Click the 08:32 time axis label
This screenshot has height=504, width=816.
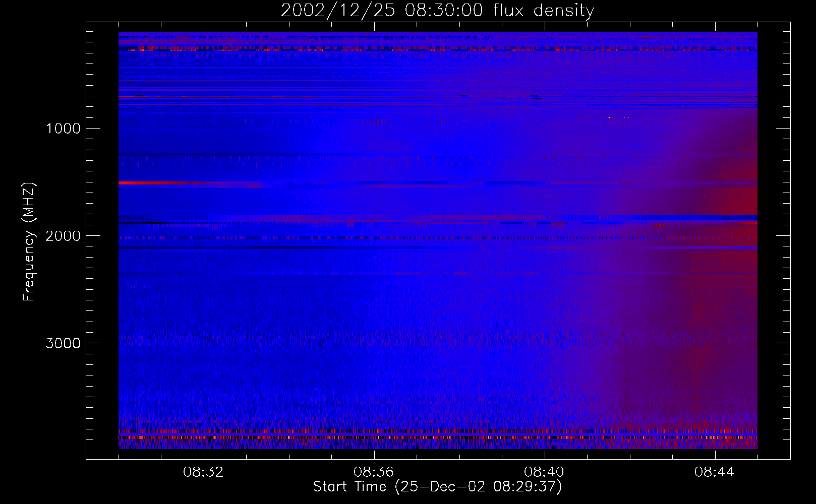tap(203, 472)
